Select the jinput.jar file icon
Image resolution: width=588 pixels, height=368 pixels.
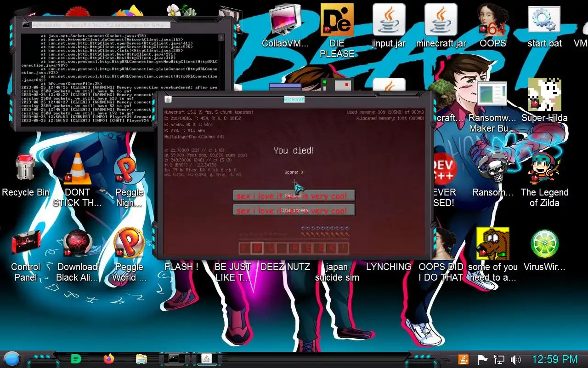389,27
